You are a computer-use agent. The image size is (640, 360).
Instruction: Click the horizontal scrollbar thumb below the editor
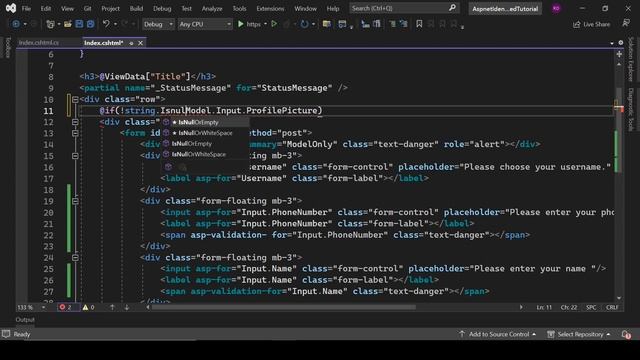[284, 307]
